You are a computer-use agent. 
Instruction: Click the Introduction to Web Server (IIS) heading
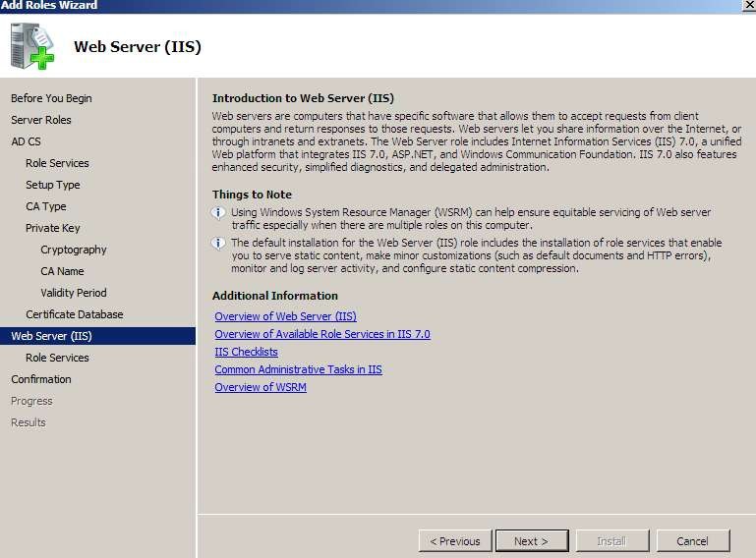pos(303,98)
